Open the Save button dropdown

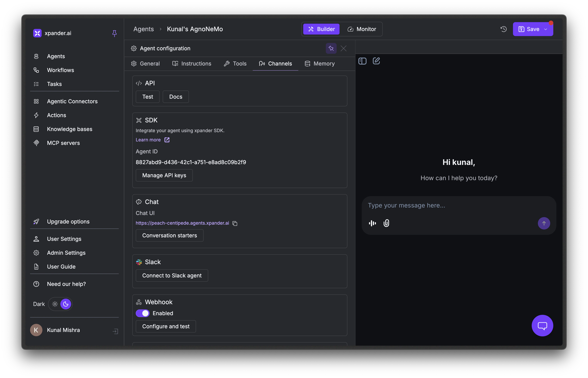coord(546,29)
